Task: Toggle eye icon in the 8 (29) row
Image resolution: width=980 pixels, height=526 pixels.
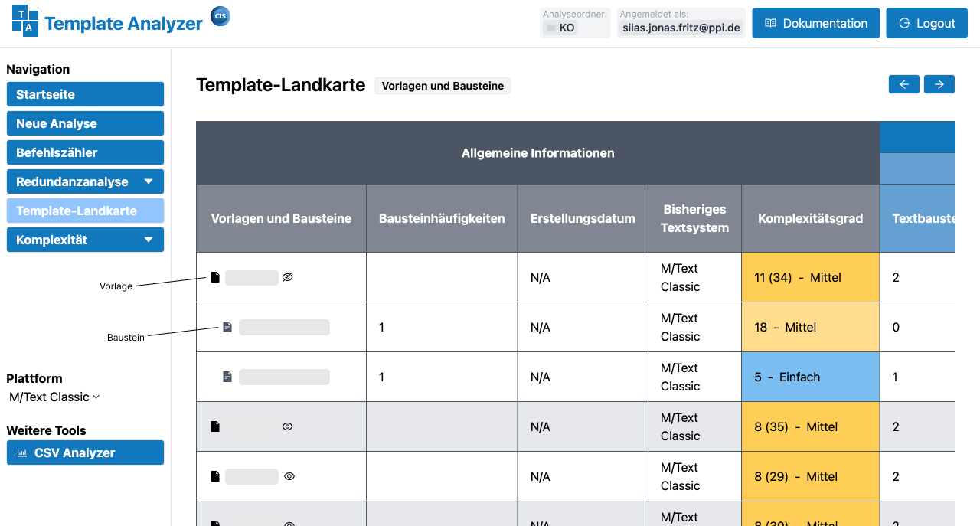Action: click(289, 476)
